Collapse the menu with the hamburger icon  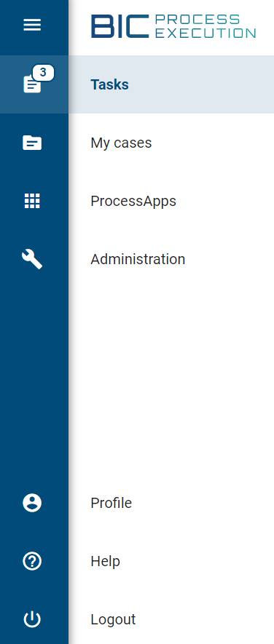click(32, 25)
